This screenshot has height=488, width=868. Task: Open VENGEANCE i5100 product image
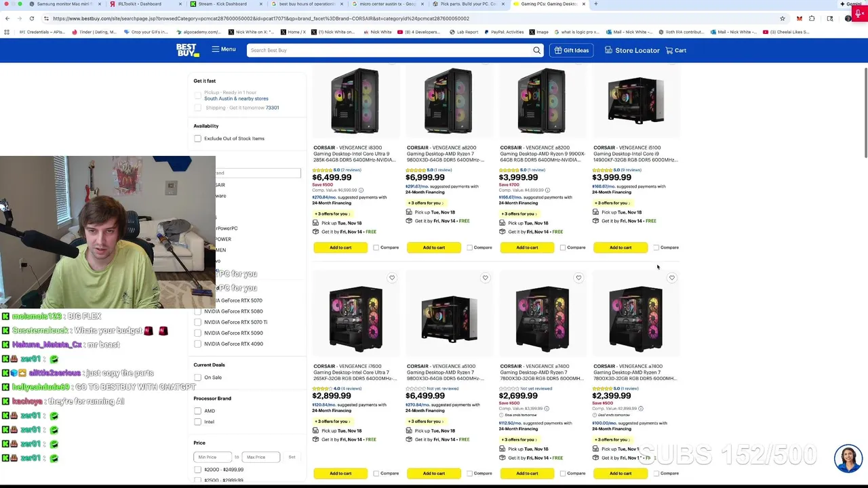pyautogui.click(x=635, y=100)
